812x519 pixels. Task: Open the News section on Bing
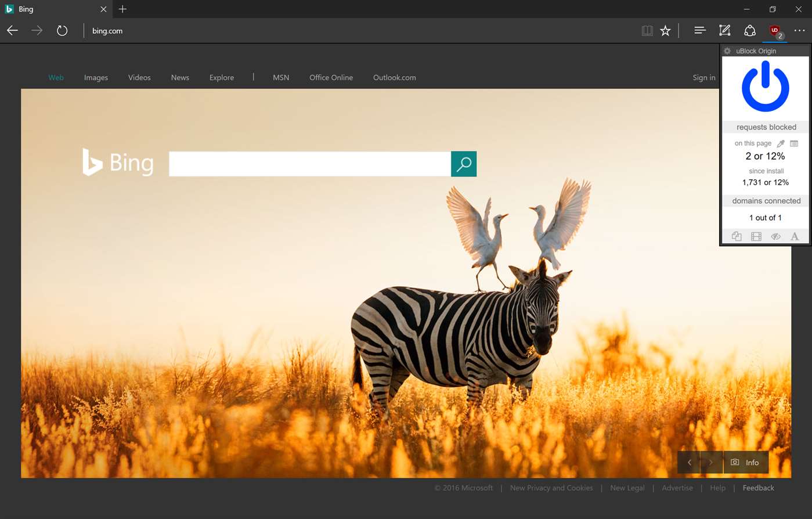179,77
